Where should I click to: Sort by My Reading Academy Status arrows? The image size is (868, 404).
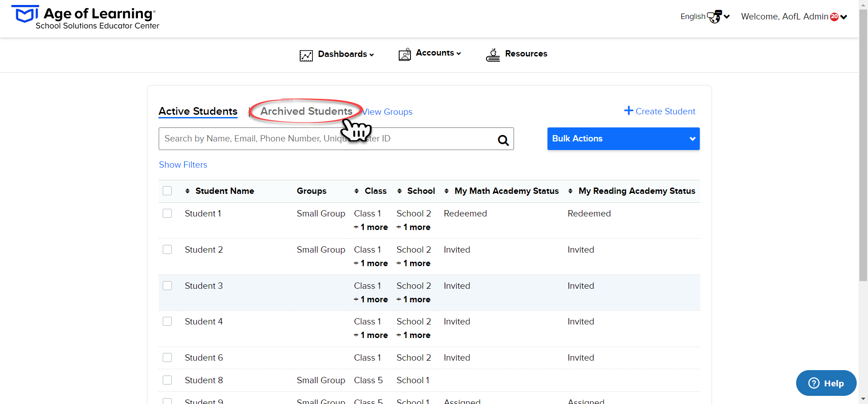pyautogui.click(x=571, y=191)
